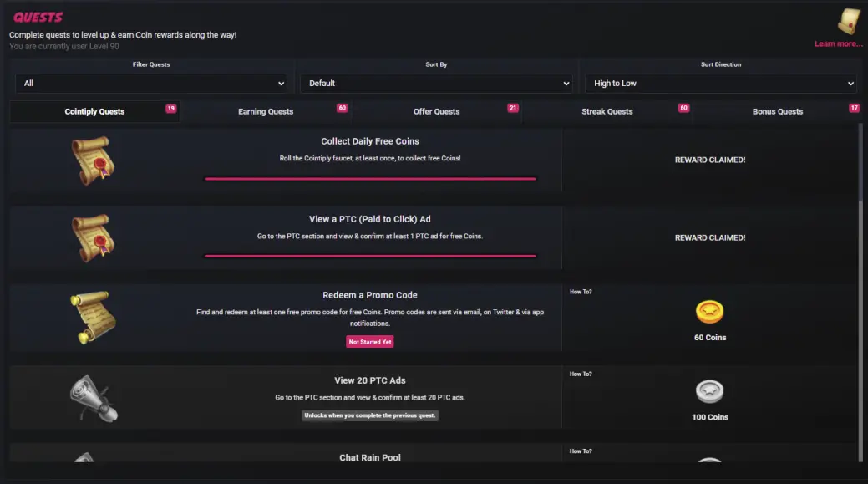868x484 pixels.
Task: Click the Go to the PTC section 1 ad description
Action: [x=370, y=236]
